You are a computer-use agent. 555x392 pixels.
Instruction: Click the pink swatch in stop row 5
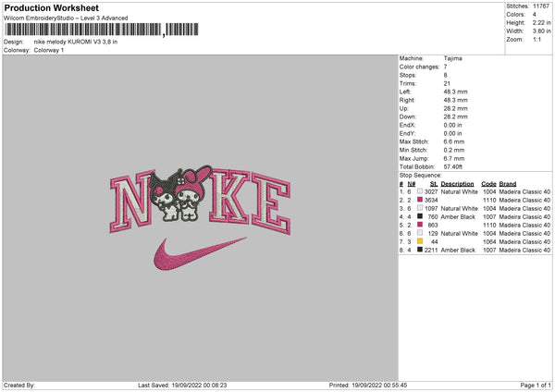[x=420, y=225]
